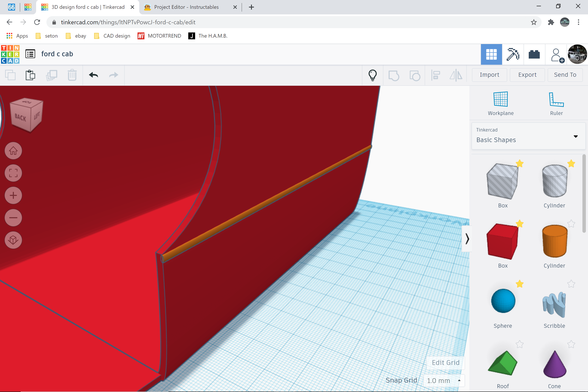Favorite the Scribble star
Viewport: 588px width, 392px height.
[571, 284]
